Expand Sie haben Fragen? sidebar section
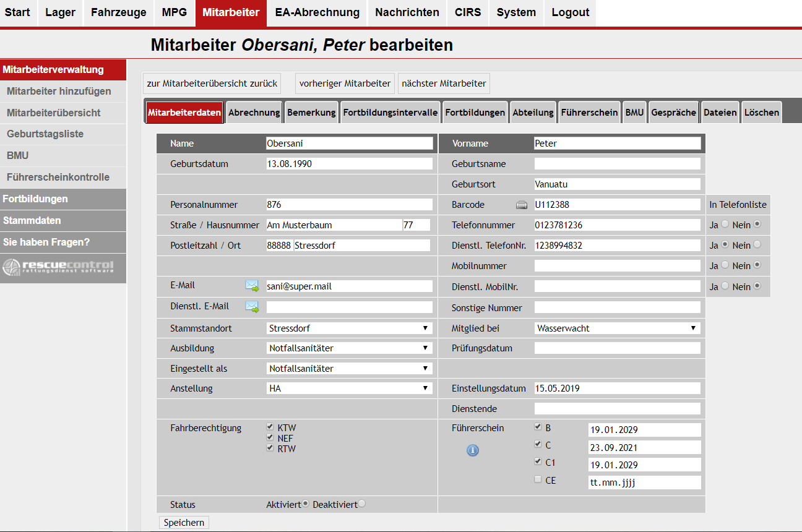Image resolution: width=802 pixels, height=532 pixels. coord(63,242)
